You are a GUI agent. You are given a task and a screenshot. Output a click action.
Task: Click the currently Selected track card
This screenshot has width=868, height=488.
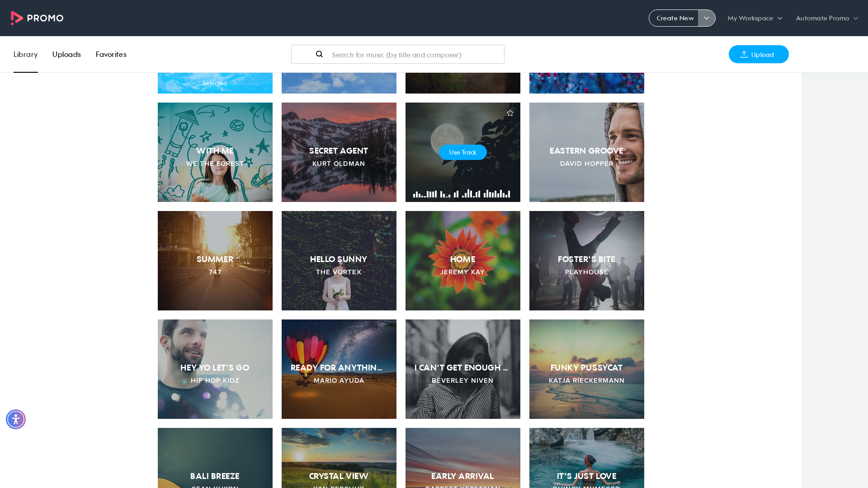(215, 83)
